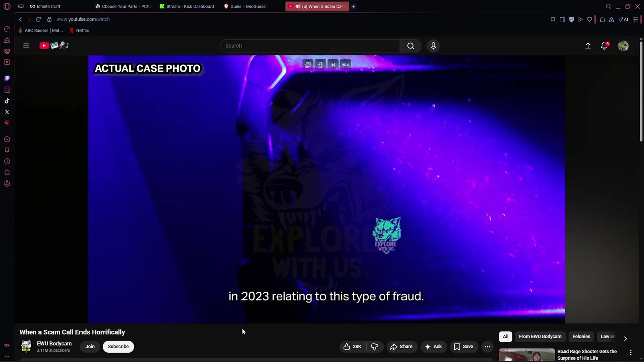Open the ad blocker shield icon

pos(571,19)
